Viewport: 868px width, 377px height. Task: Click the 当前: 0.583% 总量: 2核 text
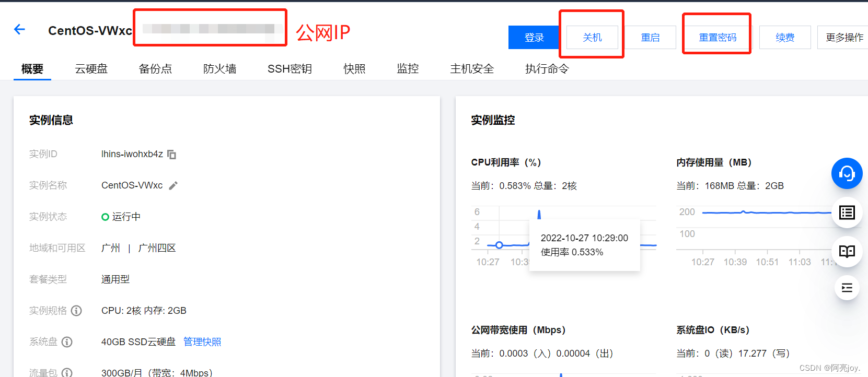pyautogui.click(x=524, y=186)
